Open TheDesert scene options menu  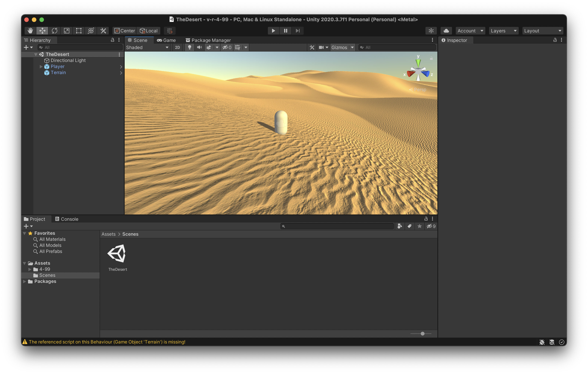coord(119,54)
